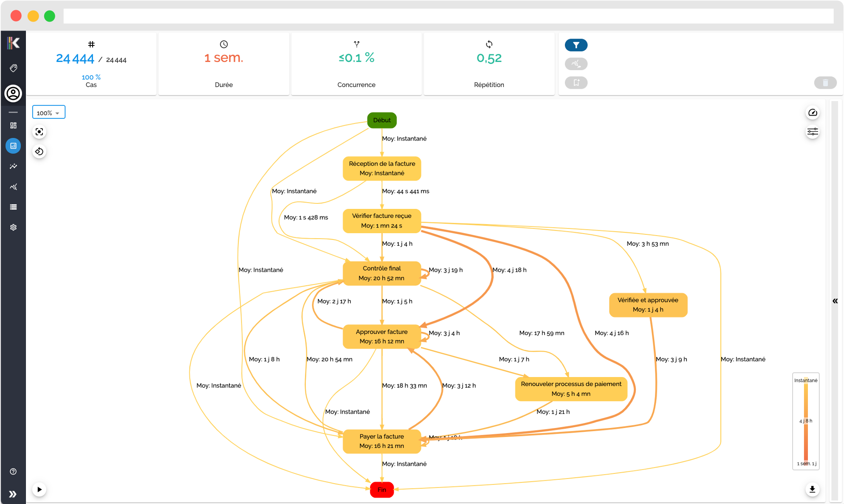Image resolution: width=844 pixels, height=504 pixels.
Task: Open the help question mark icon
Action: click(x=13, y=471)
